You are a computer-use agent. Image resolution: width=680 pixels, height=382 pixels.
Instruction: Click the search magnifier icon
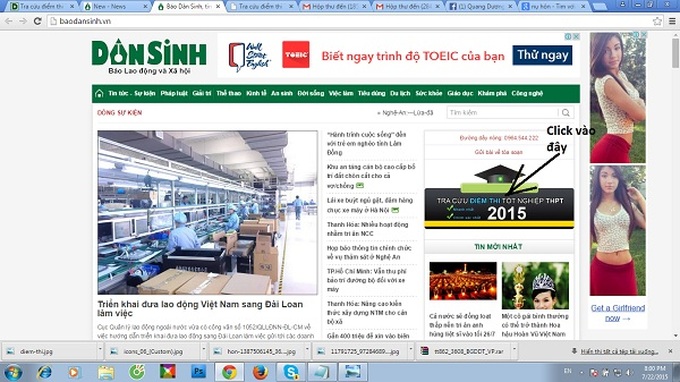click(566, 113)
